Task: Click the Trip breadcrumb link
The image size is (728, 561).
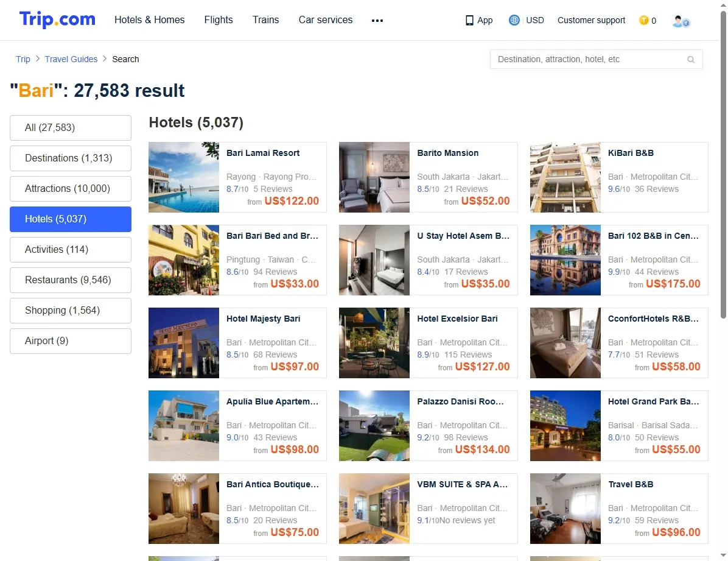Action: tap(23, 59)
